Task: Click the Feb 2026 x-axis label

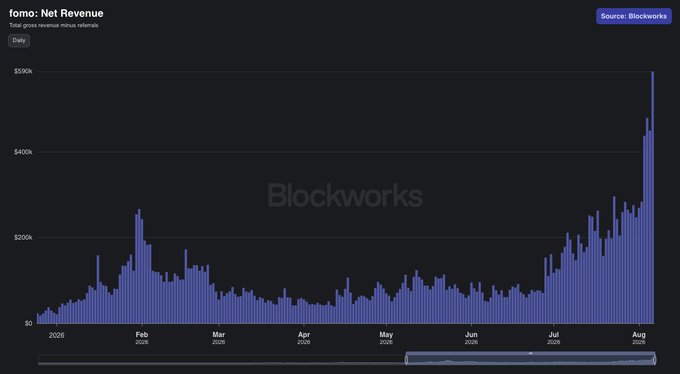Action: pyautogui.click(x=142, y=338)
